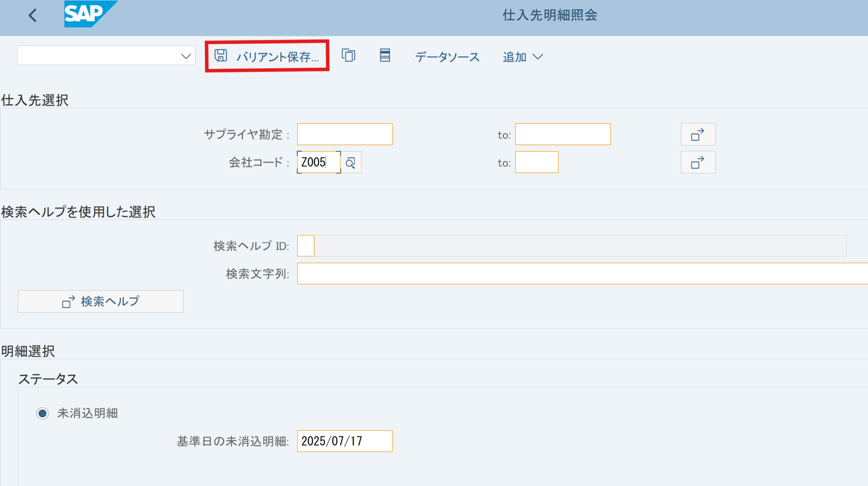Image resolution: width=868 pixels, height=486 pixels.
Task: Click the command entry field
Action: (97, 56)
